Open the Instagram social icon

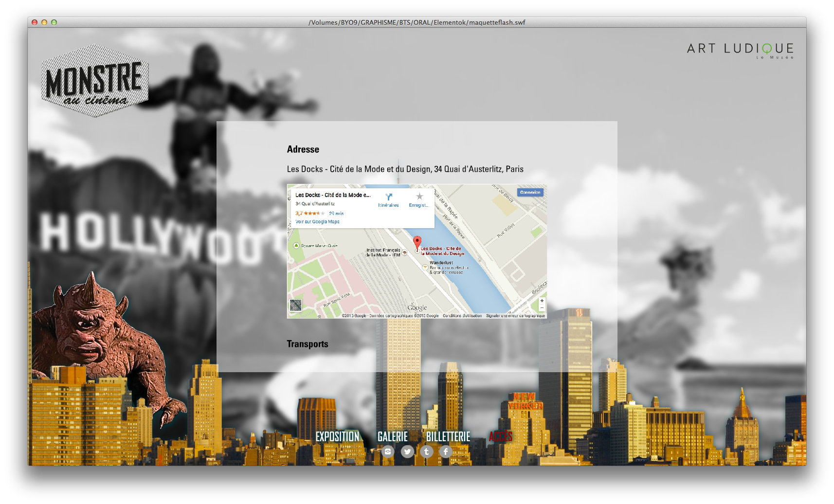point(388,451)
